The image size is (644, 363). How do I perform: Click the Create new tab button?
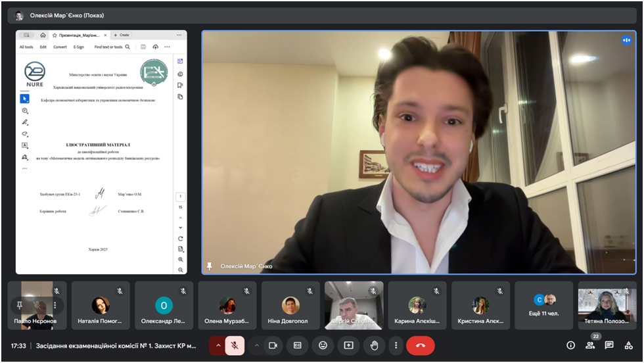tap(122, 35)
